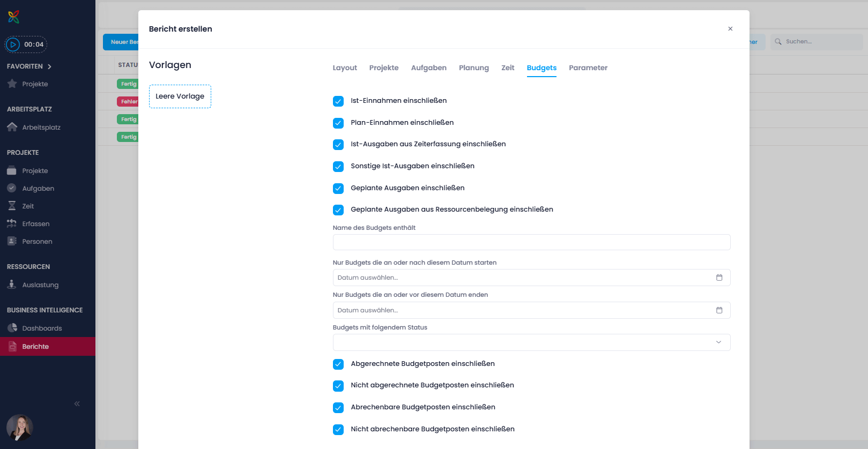
Task: Switch to the Layout tab
Action: point(345,68)
